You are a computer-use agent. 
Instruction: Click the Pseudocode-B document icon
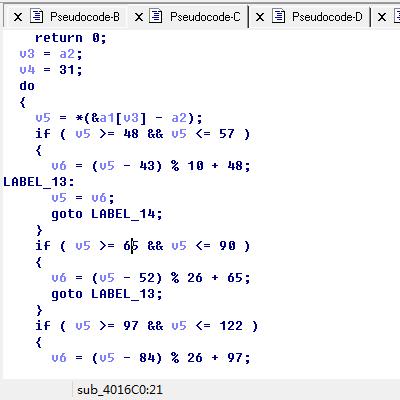[x=37, y=16]
